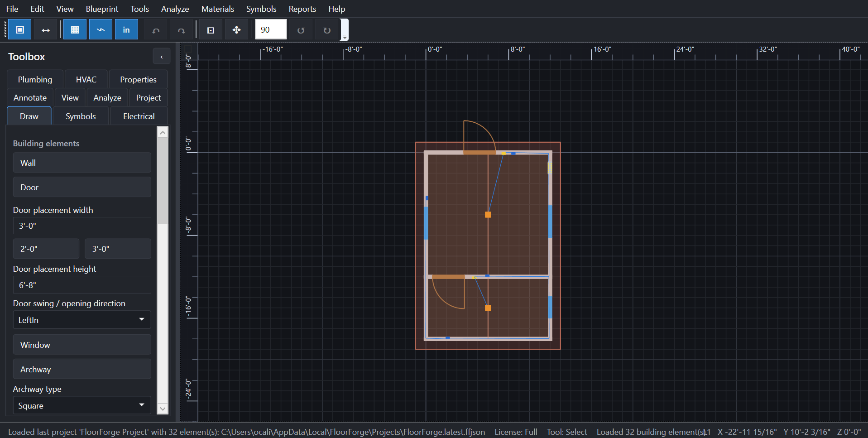Click rotate clockwise icon
Screen dimensions: 868x438
pyautogui.click(x=326, y=30)
